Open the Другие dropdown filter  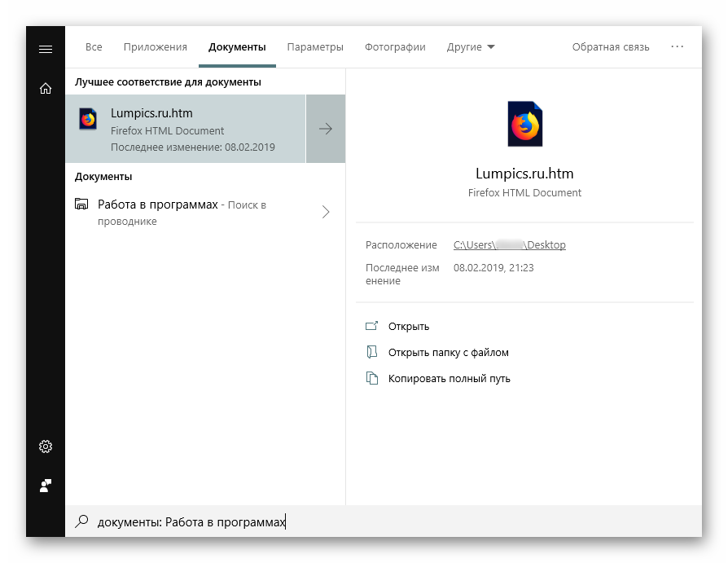tap(471, 47)
